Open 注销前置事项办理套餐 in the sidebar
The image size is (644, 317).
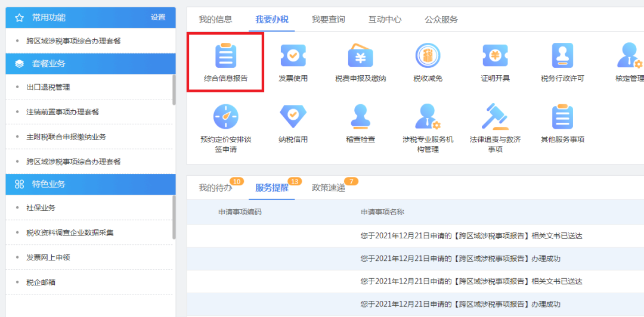click(x=63, y=111)
